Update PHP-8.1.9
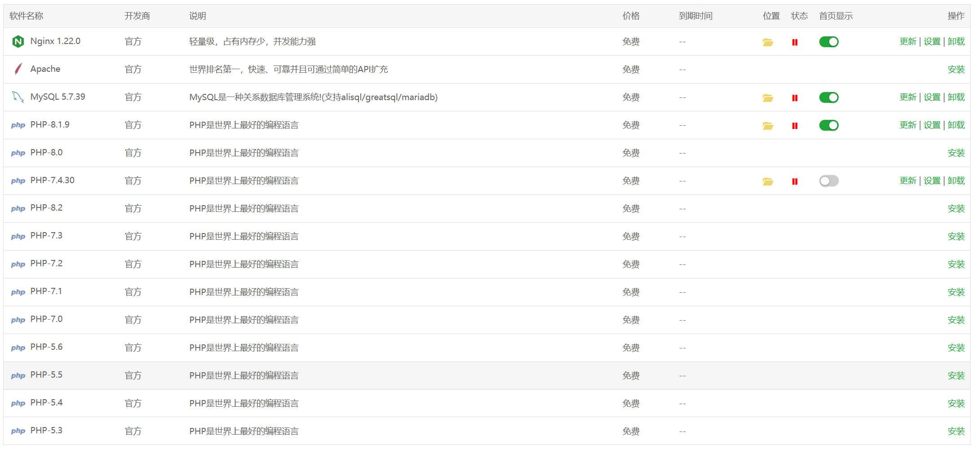The height and width of the screenshot is (449, 980). (x=908, y=125)
